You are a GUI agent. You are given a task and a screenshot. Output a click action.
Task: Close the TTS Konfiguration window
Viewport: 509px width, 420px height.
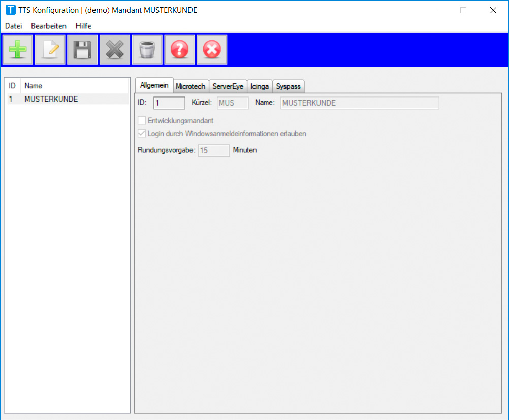[493, 10]
